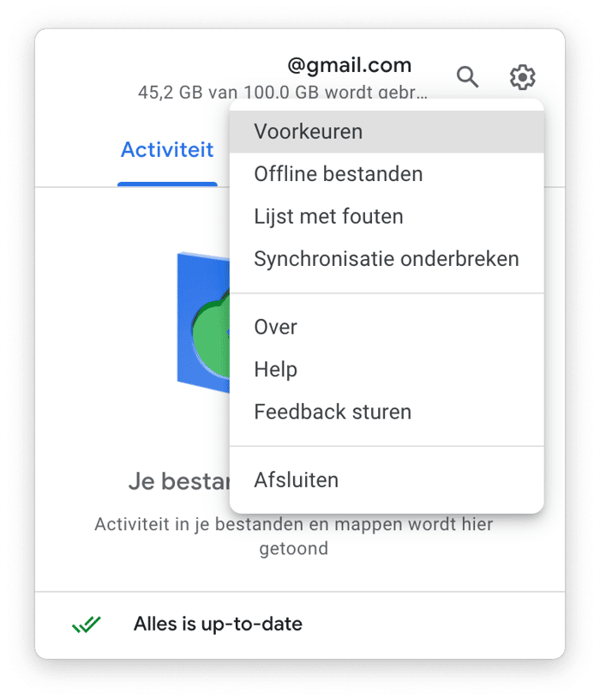Click the 'Je bestan' heading text

point(179,481)
